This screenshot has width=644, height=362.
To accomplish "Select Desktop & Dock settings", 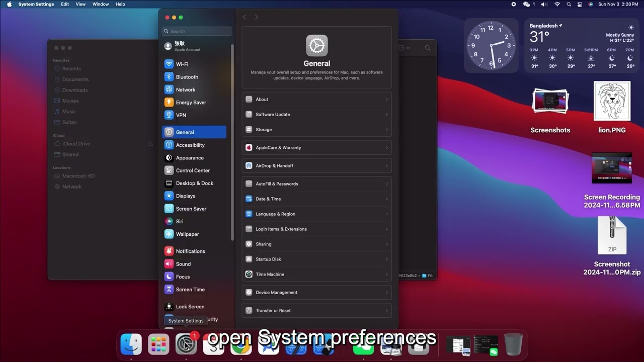I will tap(194, 183).
